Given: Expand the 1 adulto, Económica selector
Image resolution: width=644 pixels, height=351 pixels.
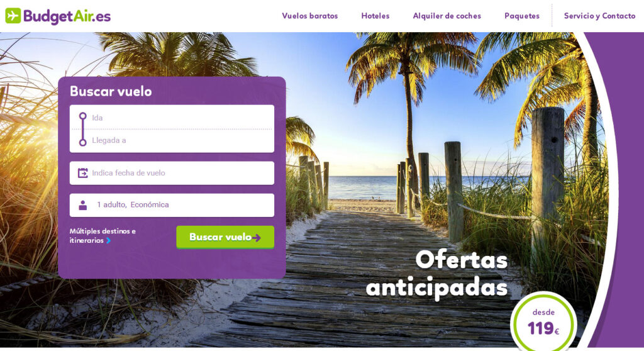Looking at the screenshot, I should point(172,205).
